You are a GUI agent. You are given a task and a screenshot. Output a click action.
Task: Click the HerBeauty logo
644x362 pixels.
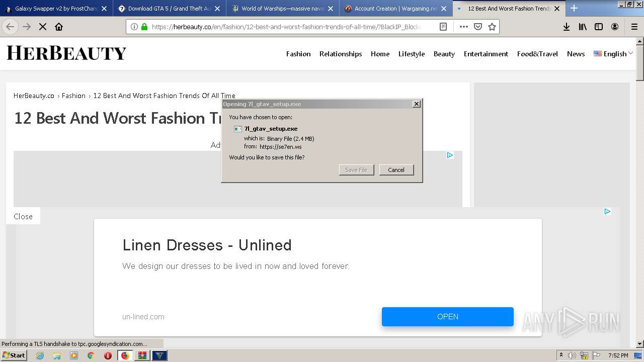pos(66,53)
